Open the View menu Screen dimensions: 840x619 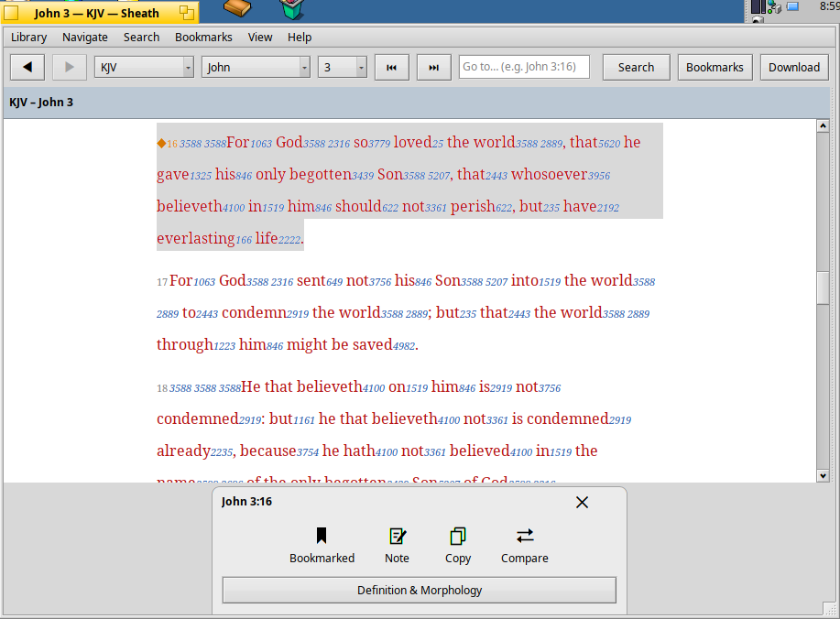[260, 37]
